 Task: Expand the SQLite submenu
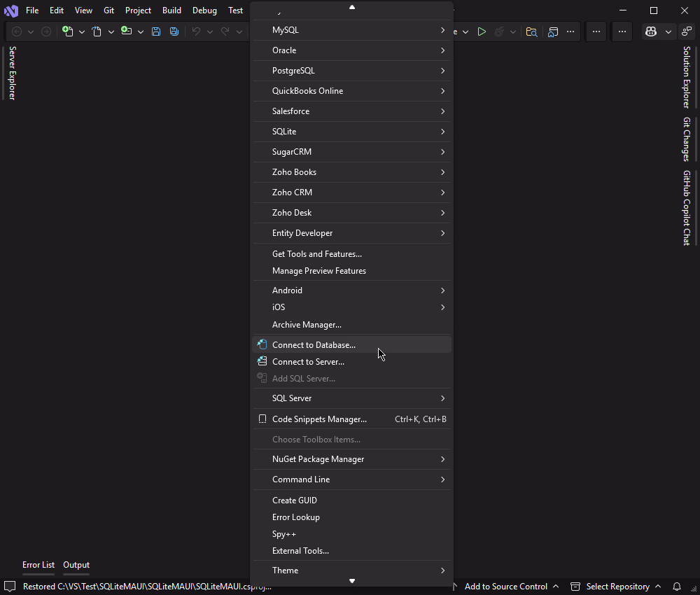tap(350, 131)
